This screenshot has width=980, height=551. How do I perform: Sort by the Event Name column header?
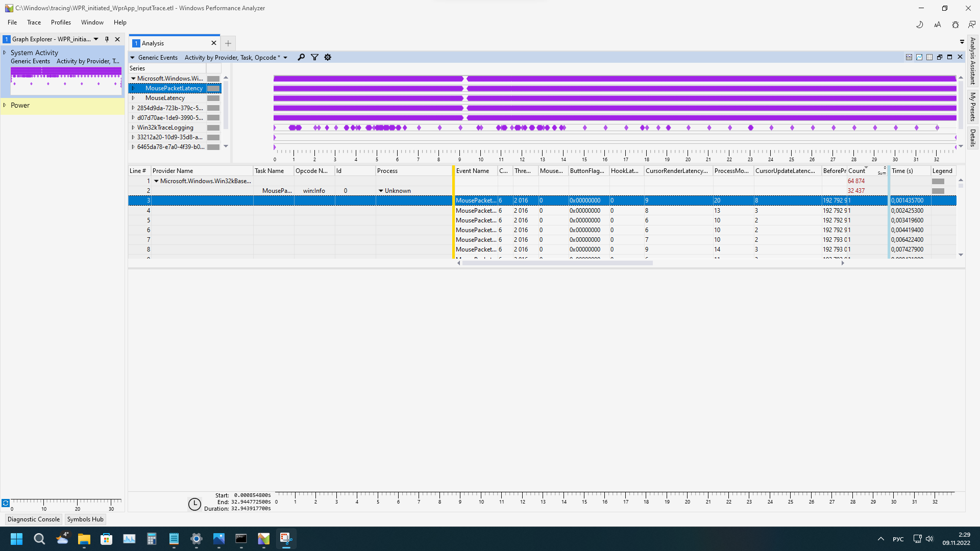(476, 171)
